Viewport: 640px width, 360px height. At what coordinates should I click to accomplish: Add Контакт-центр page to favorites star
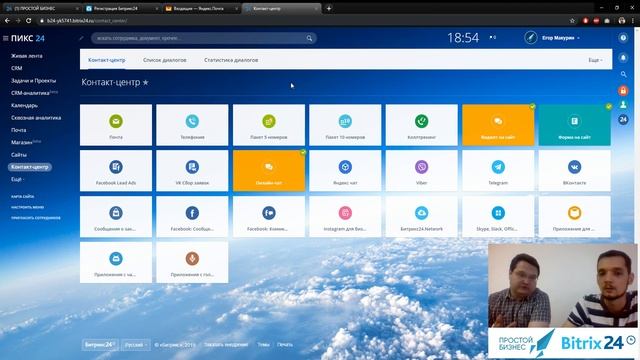[145, 82]
